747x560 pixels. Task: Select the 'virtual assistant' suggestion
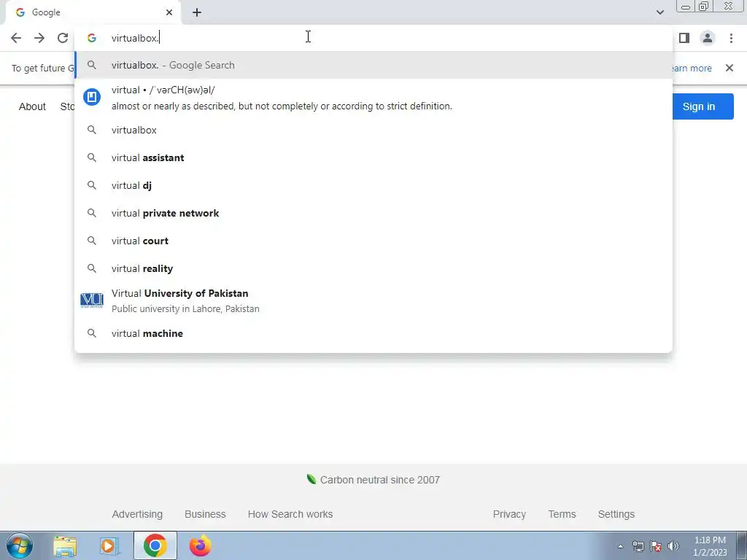[x=373, y=157]
